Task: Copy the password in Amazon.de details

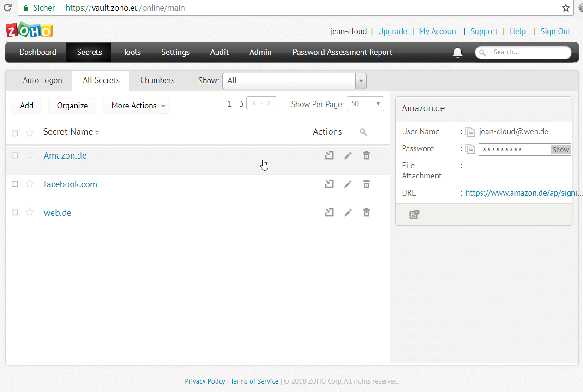Action: (x=470, y=149)
